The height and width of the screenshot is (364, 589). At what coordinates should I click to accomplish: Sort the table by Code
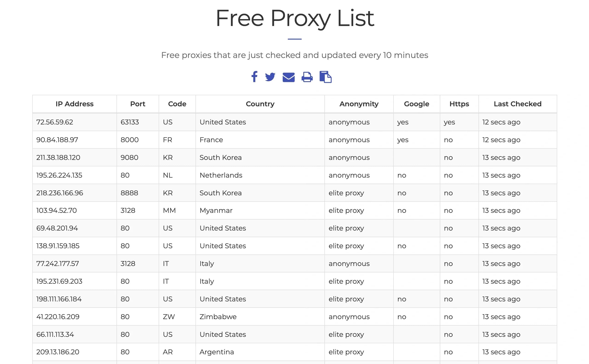click(x=177, y=104)
